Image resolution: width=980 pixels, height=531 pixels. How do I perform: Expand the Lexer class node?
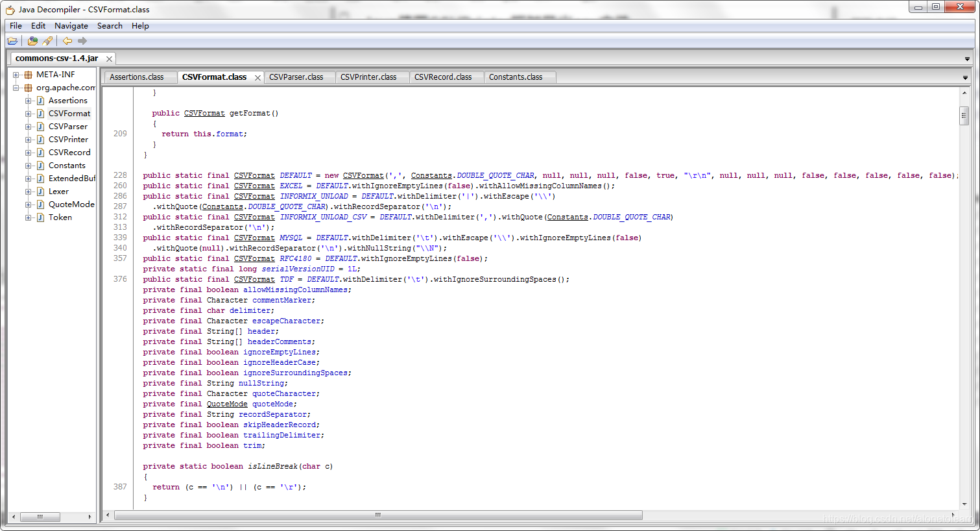[x=28, y=191]
